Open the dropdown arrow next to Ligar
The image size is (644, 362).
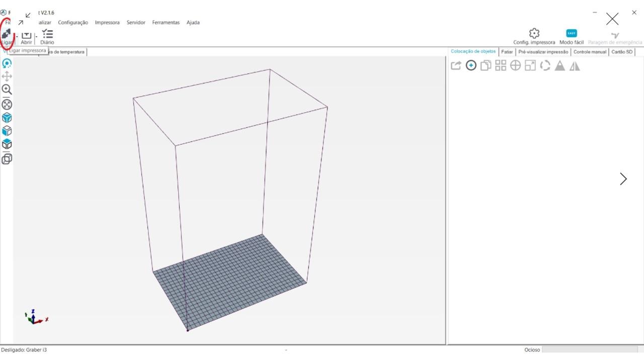point(17,37)
